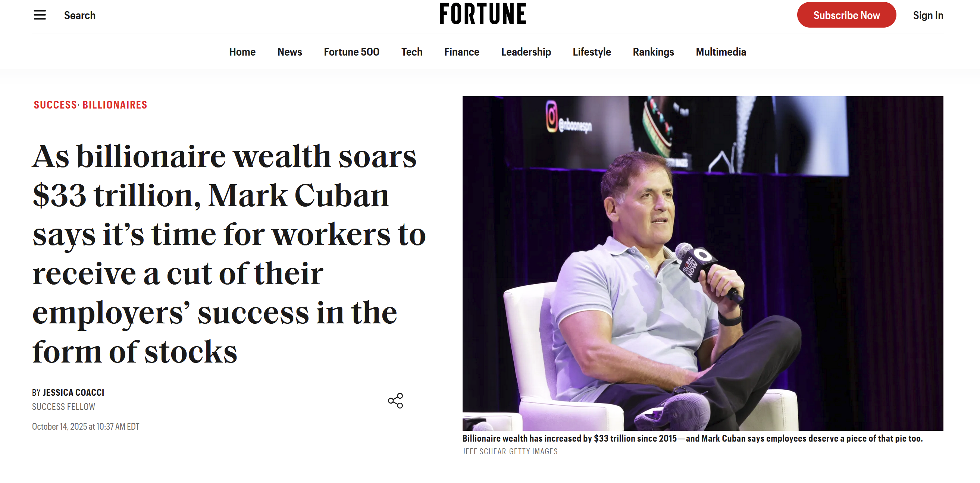This screenshot has height=483, width=980.
Task: Click the share article icon
Action: point(395,401)
